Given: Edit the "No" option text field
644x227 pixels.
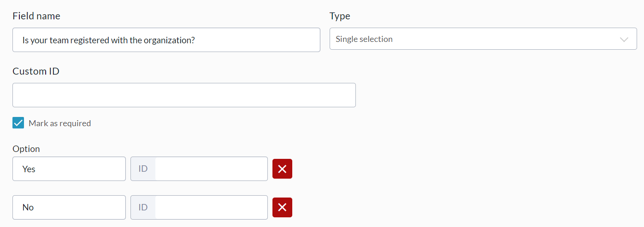Looking at the screenshot, I should click(x=69, y=207).
